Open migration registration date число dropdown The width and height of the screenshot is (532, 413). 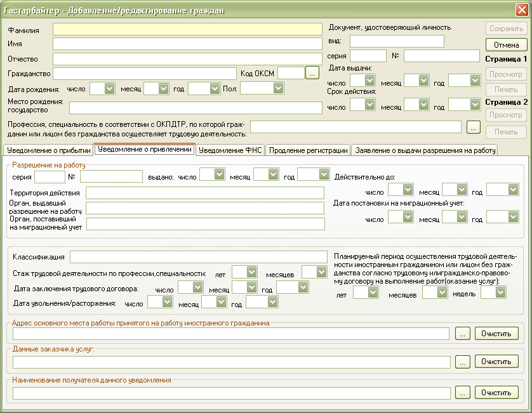pyautogui.click(x=408, y=217)
